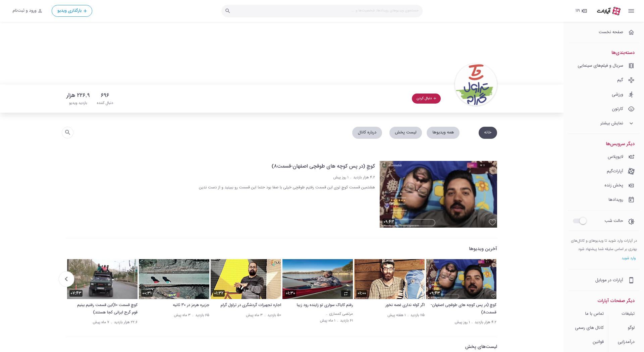Open the kayak video thumbnail
Screen dimensions: 644x352
pos(318,279)
